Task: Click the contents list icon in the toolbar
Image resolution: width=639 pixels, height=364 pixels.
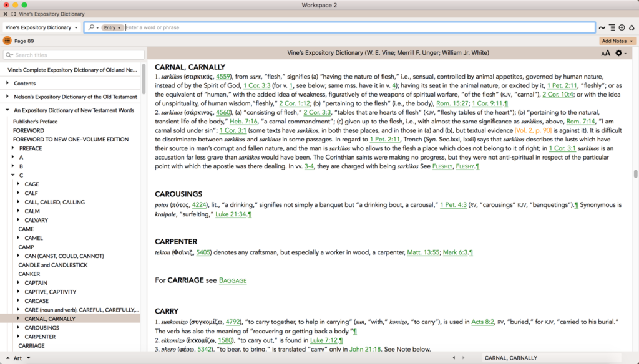Action: (612, 27)
